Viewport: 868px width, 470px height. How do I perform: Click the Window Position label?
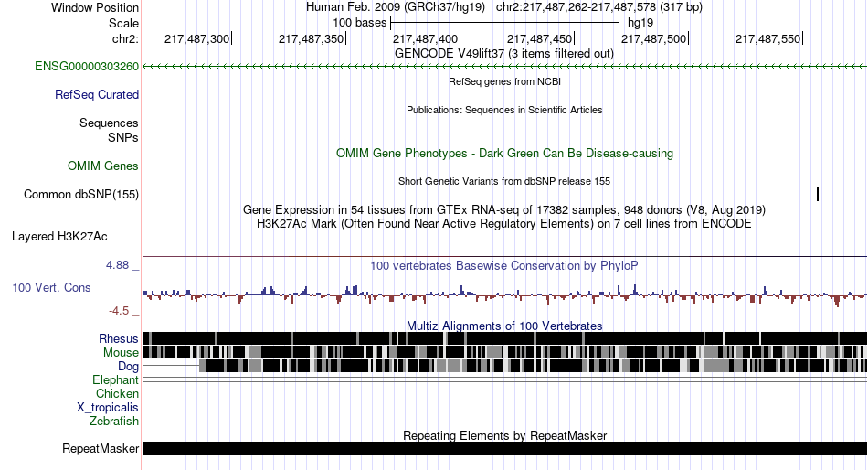(95, 7)
